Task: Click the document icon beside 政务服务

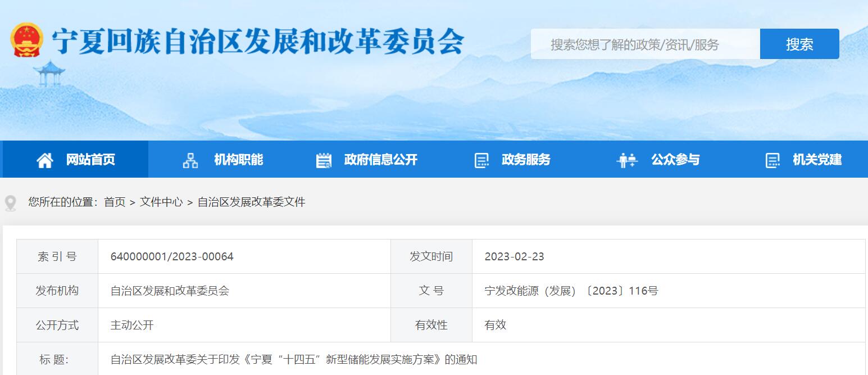Action: point(481,160)
